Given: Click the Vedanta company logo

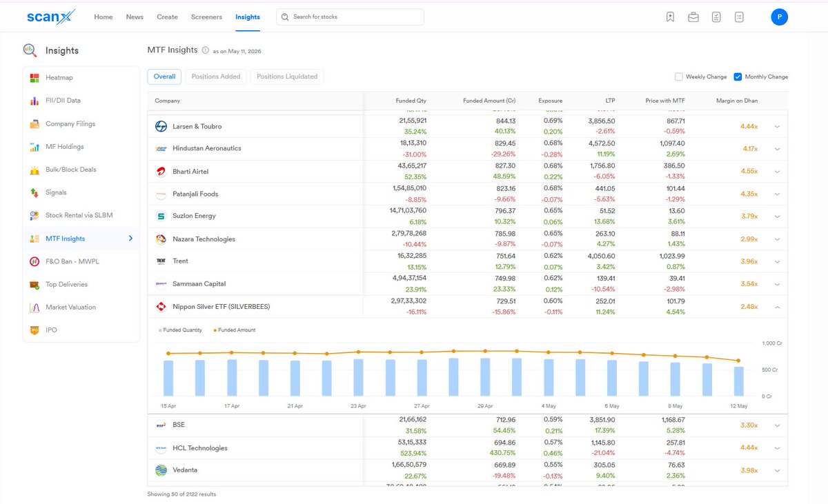Looking at the screenshot, I should pyautogui.click(x=161, y=470).
